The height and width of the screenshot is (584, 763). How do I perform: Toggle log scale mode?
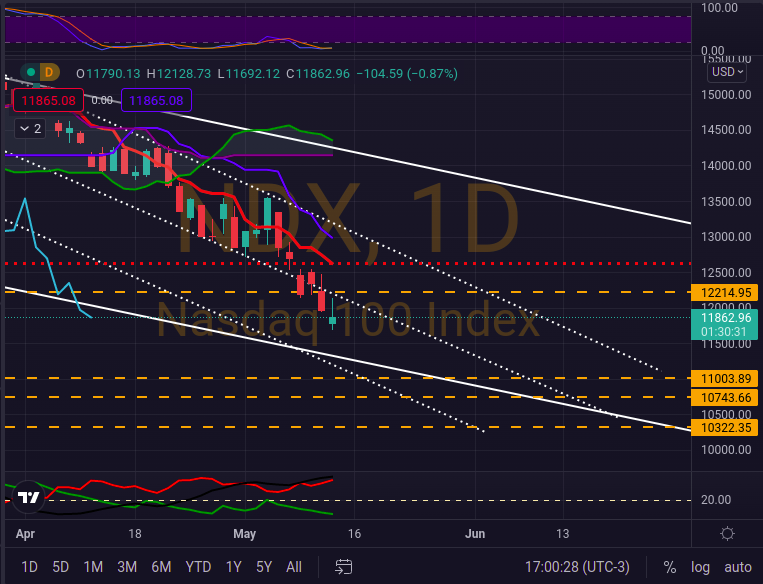point(700,567)
